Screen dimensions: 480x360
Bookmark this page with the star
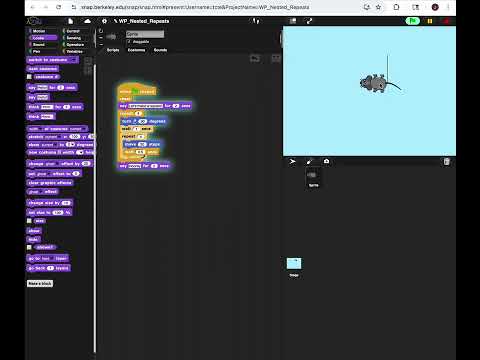378,7
